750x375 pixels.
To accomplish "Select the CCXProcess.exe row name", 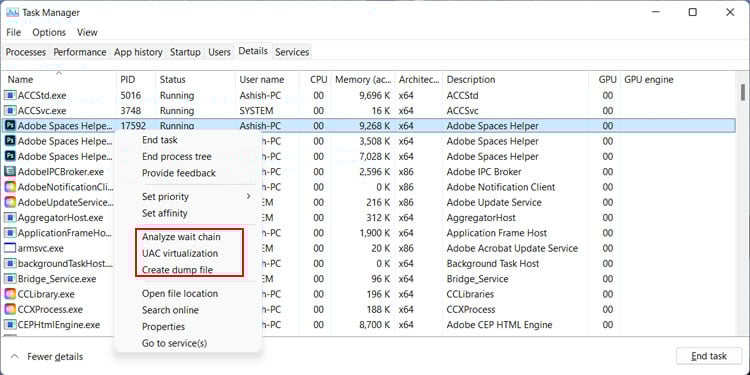I will pyautogui.click(x=50, y=309).
